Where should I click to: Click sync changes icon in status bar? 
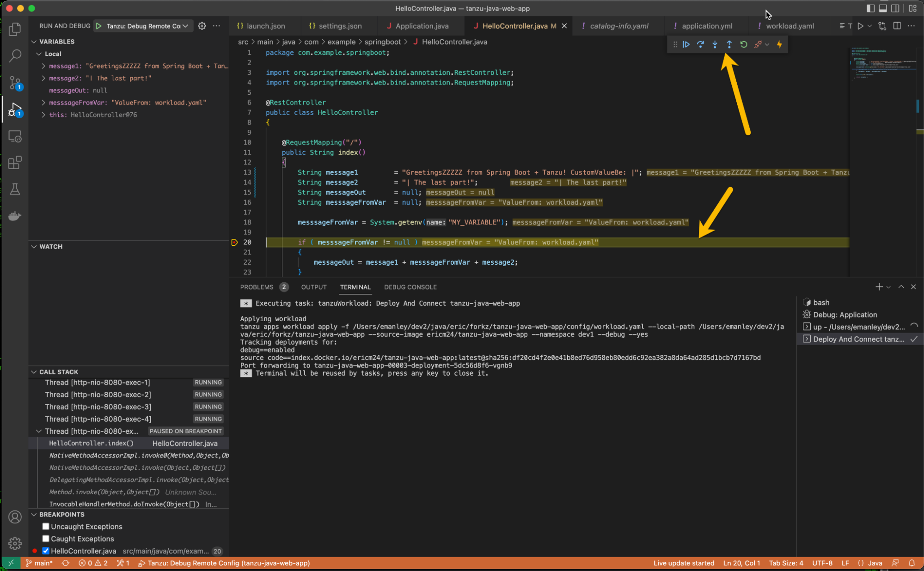(x=66, y=563)
